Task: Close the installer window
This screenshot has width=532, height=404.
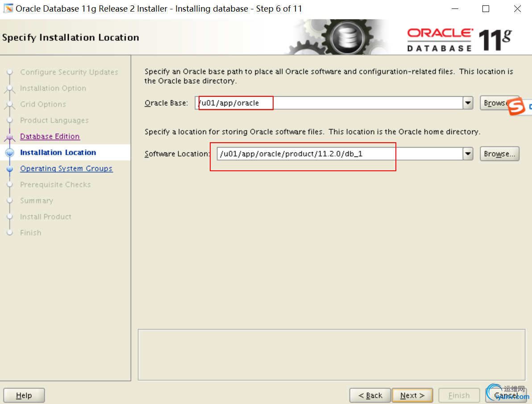Action: click(517, 9)
